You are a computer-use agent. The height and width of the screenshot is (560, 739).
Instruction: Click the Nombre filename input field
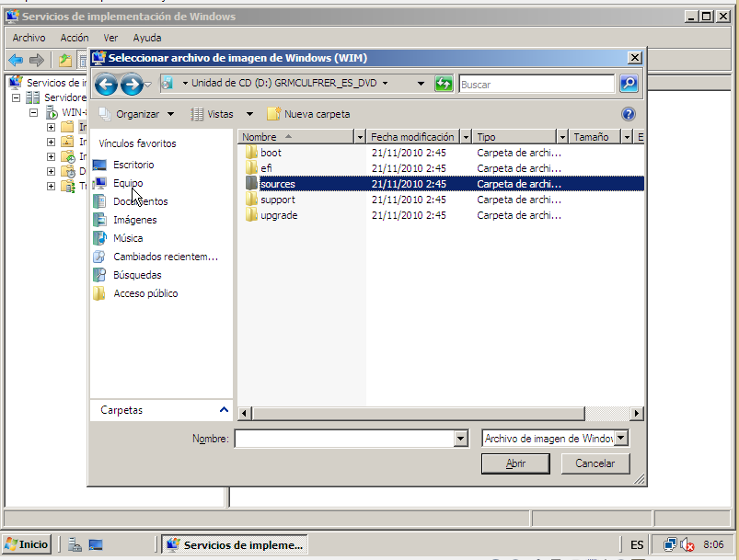[x=345, y=439]
